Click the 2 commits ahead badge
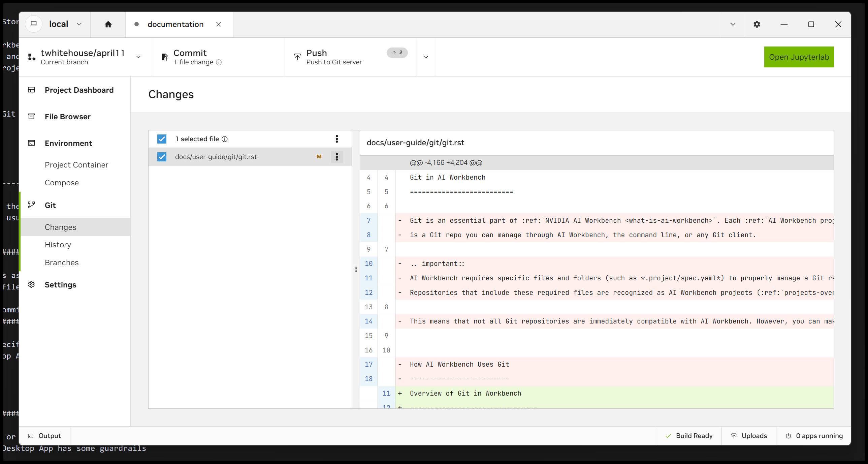The width and height of the screenshot is (868, 464). click(397, 53)
